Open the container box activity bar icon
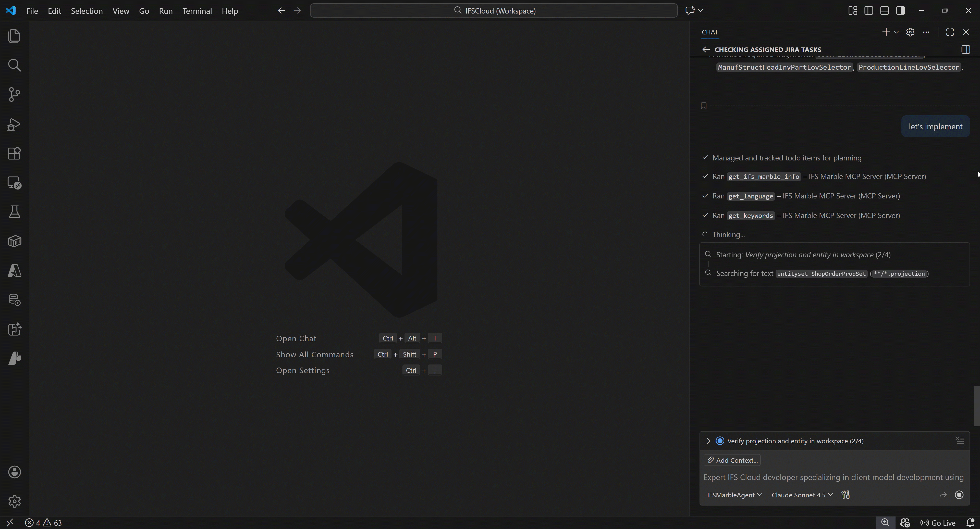This screenshot has height=529, width=980. tap(15, 241)
